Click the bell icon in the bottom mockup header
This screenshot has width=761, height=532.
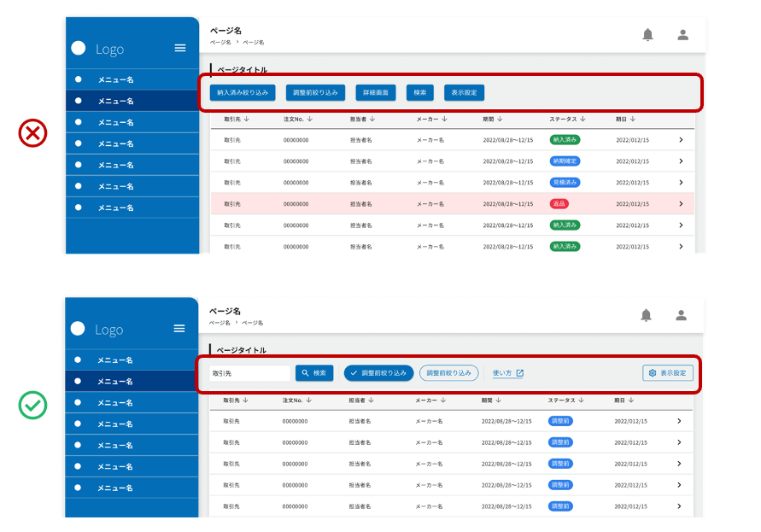(646, 315)
